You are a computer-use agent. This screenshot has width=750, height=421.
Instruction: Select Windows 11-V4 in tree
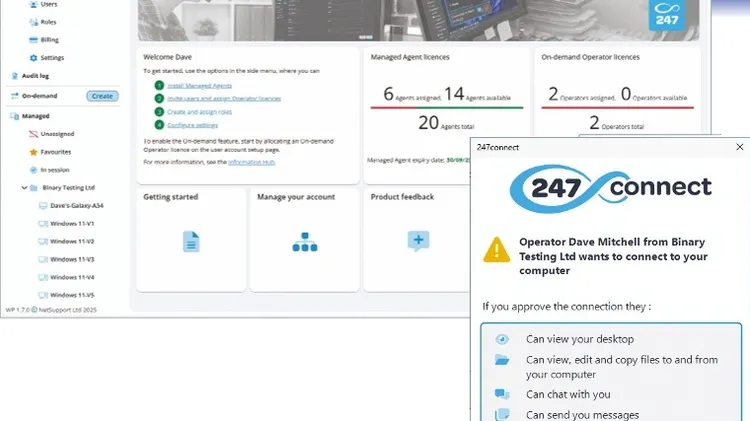pyautogui.click(x=72, y=277)
